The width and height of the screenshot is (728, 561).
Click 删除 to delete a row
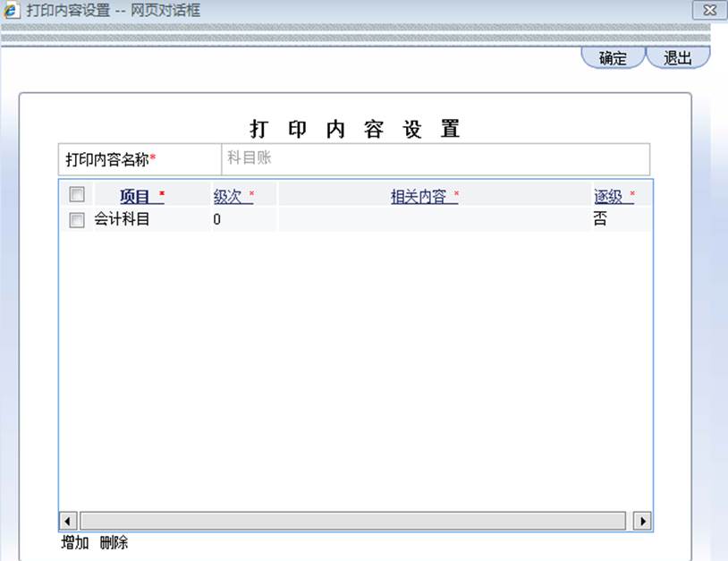114,542
